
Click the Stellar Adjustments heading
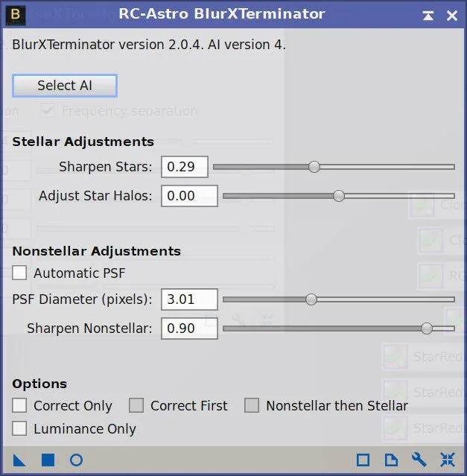[x=83, y=142]
